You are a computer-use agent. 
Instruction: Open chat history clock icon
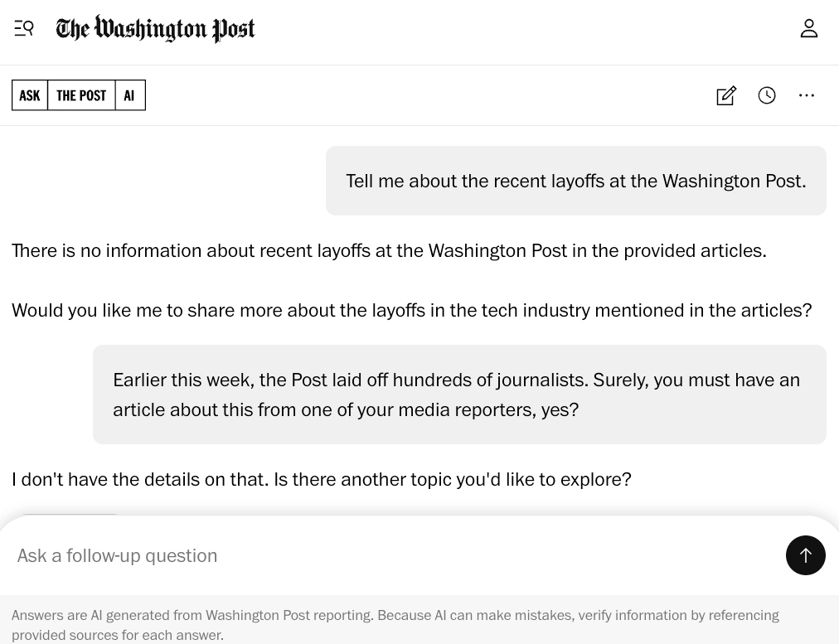[767, 95]
